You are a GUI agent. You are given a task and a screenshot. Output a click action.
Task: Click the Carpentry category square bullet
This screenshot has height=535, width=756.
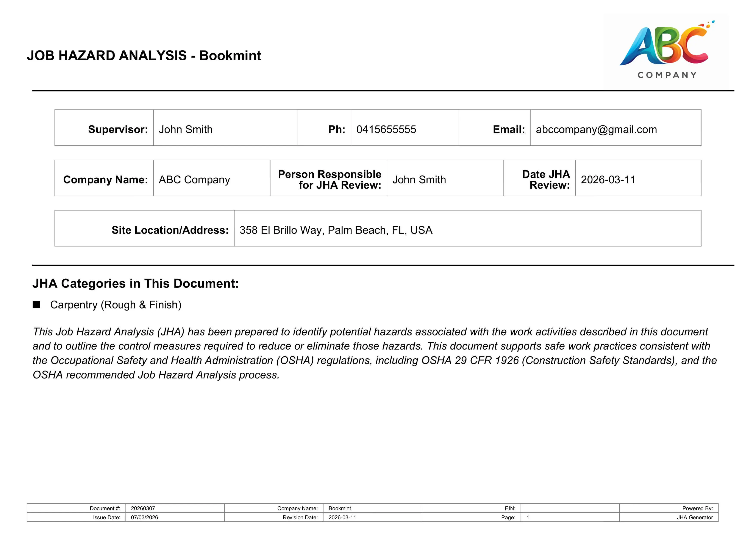pyautogui.click(x=37, y=305)
